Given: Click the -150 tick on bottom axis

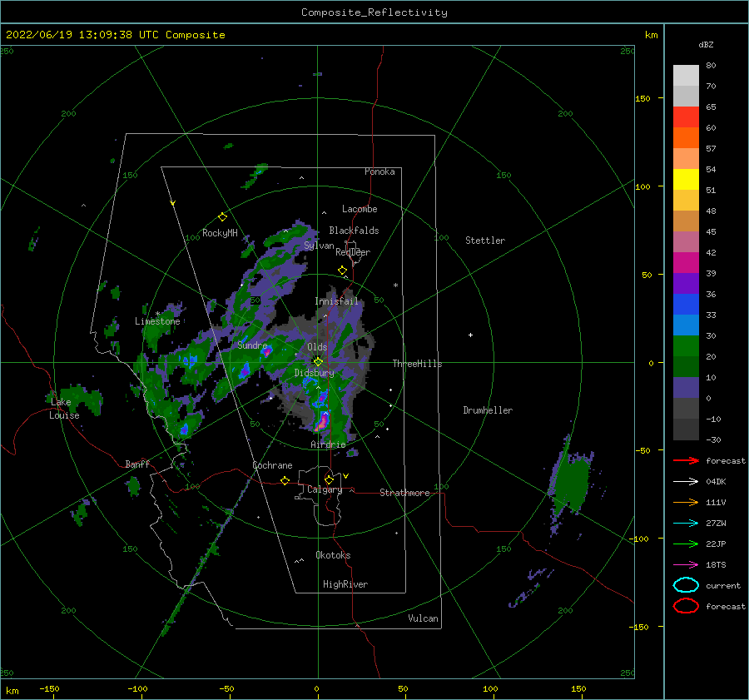Looking at the screenshot, I should (49, 688).
